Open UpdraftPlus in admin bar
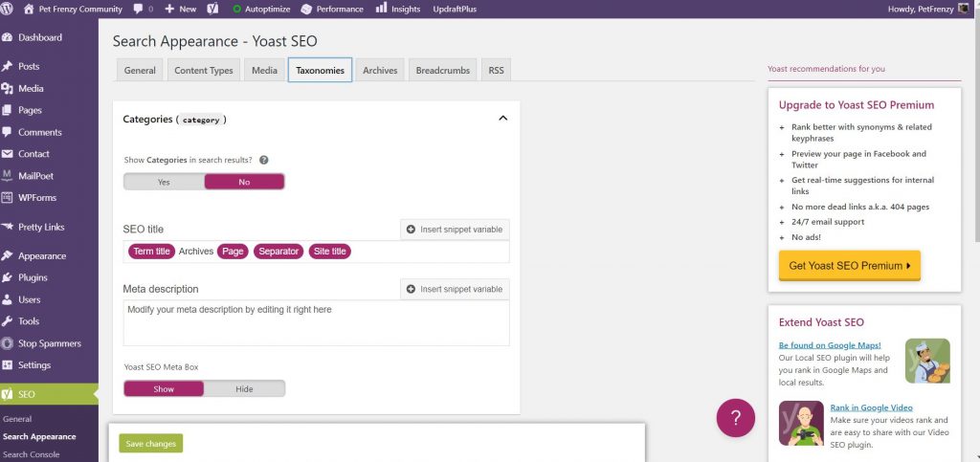Image resolution: width=980 pixels, height=462 pixels. (455, 10)
